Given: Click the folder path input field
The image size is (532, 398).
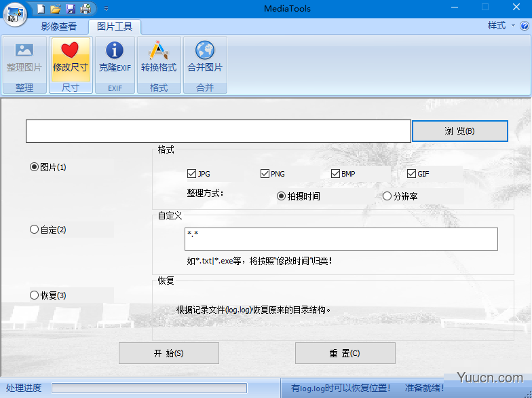Looking at the screenshot, I should pyautogui.click(x=218, y=131).
